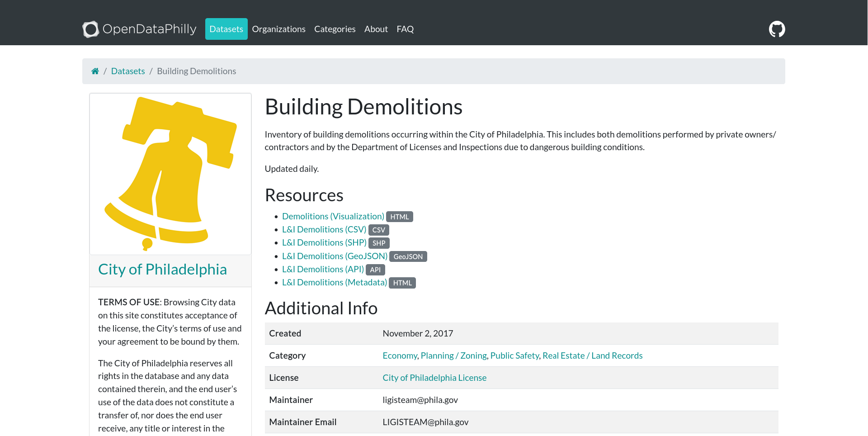Open the Economy category link

coord(400,356)
